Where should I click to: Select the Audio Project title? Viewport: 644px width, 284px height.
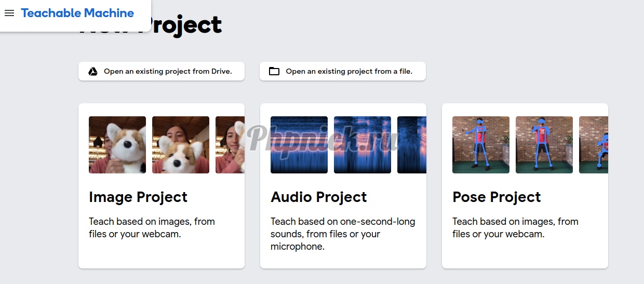[319, 197]
